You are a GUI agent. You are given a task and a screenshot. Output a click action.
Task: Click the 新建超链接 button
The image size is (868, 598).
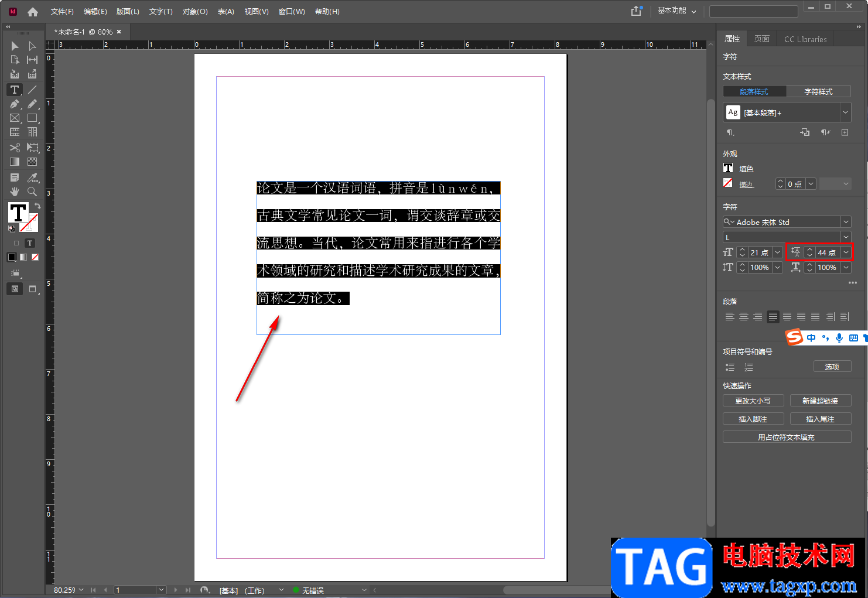tap(821, 401)
